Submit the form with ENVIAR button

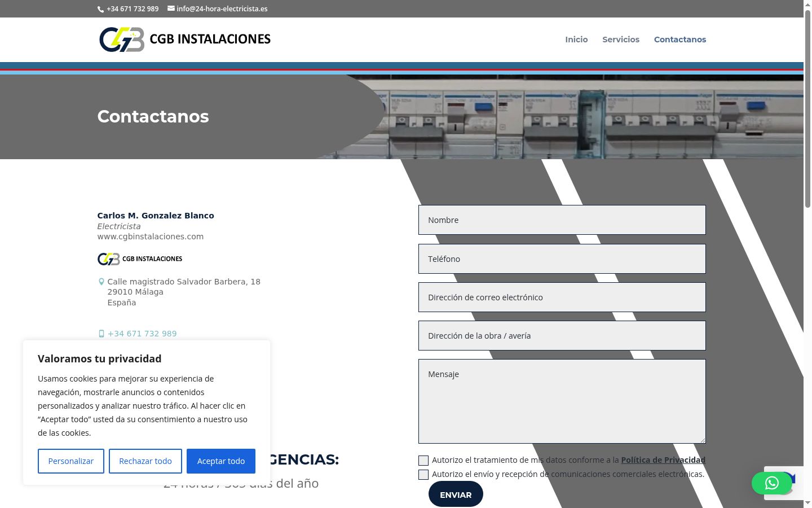click(x=456, y=494)
